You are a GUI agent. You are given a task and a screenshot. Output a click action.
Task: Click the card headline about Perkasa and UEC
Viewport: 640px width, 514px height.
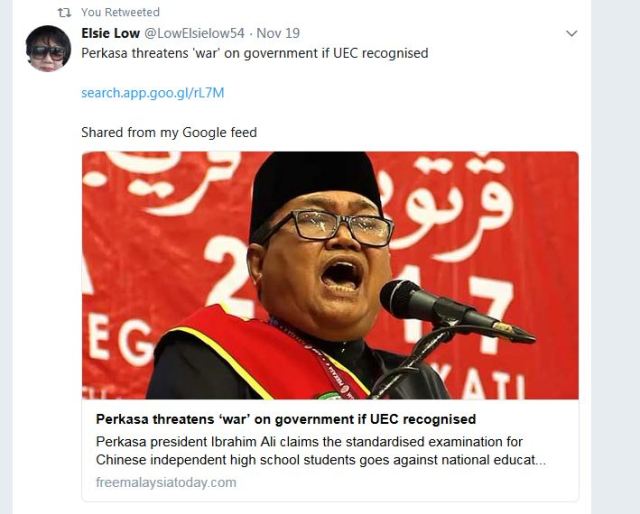click(x=286, y=419)
